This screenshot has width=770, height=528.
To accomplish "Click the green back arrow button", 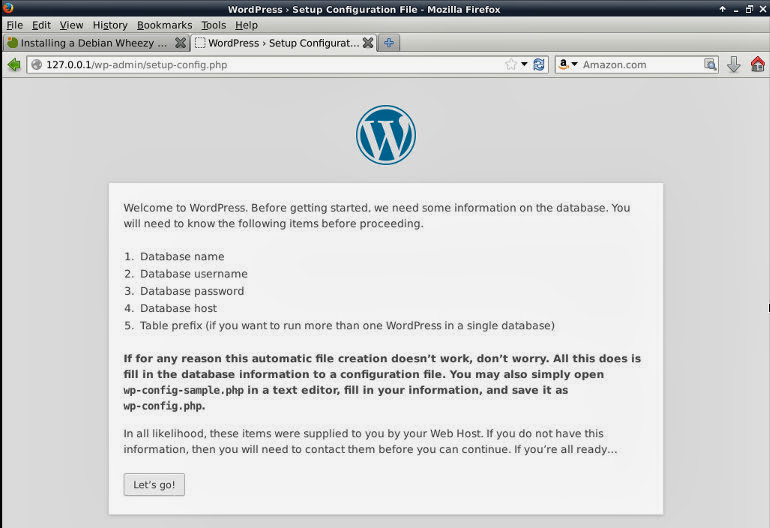I will [14, 64].
